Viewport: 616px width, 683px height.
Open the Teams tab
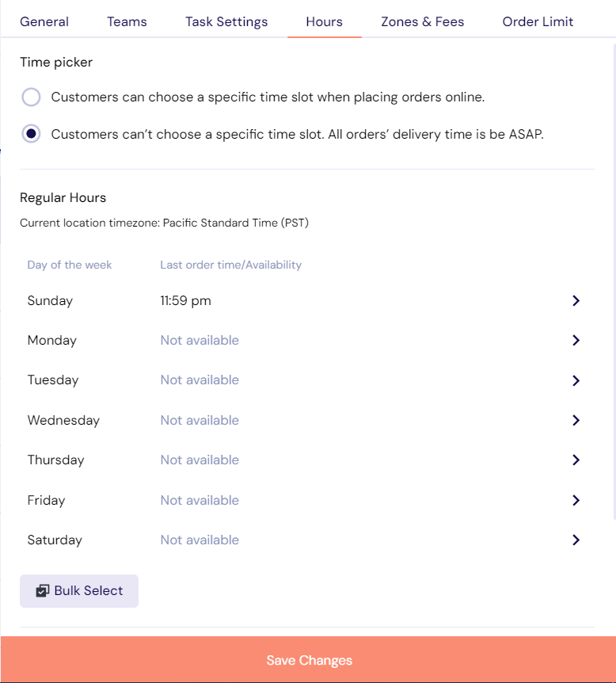click(x=127, y=21)
